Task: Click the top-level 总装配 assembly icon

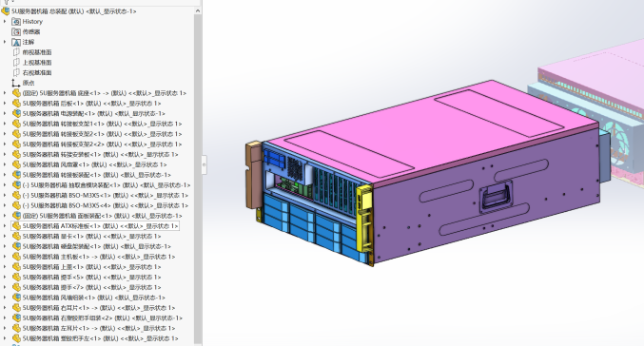Action: point(6,11)
